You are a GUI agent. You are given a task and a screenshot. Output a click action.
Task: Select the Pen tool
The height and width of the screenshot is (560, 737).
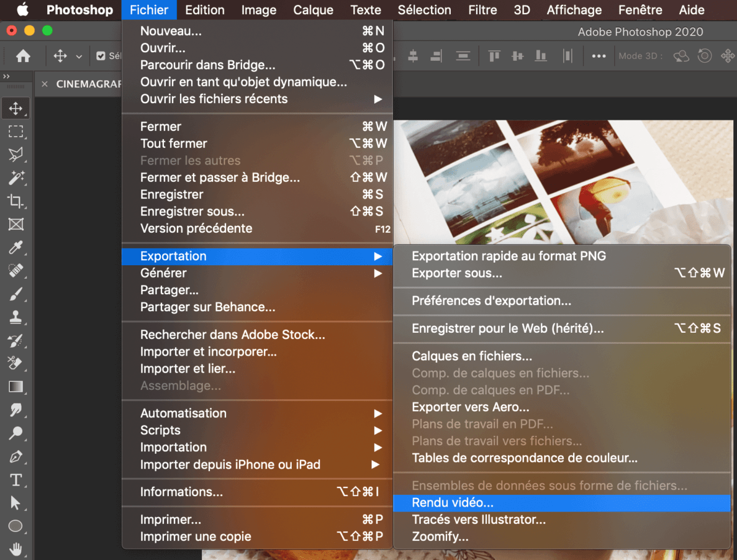click(15, 456)
